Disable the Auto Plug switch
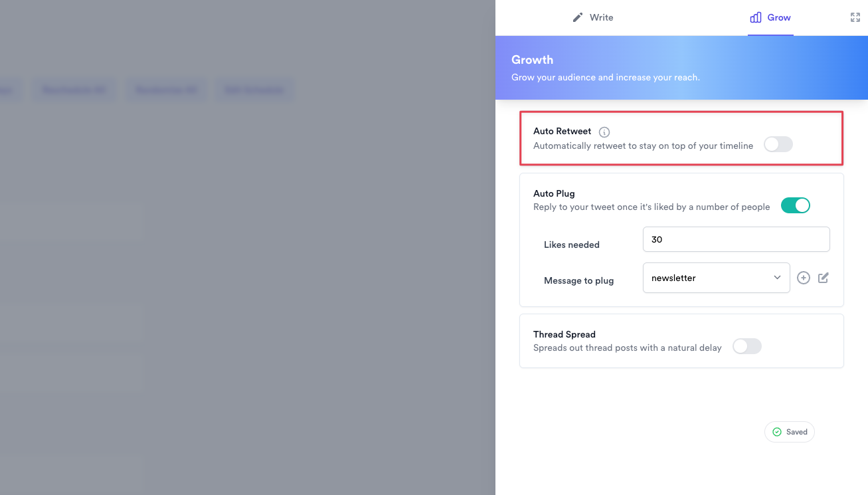Viewport: 868px width, 495px height. tap(795, 205)
